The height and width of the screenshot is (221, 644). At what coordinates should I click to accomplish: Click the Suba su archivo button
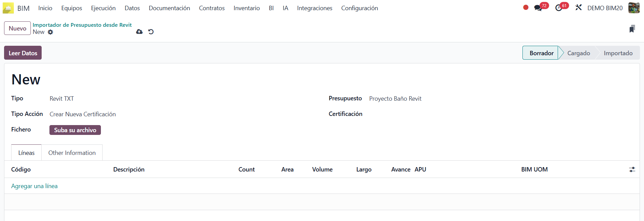[75, 130]
